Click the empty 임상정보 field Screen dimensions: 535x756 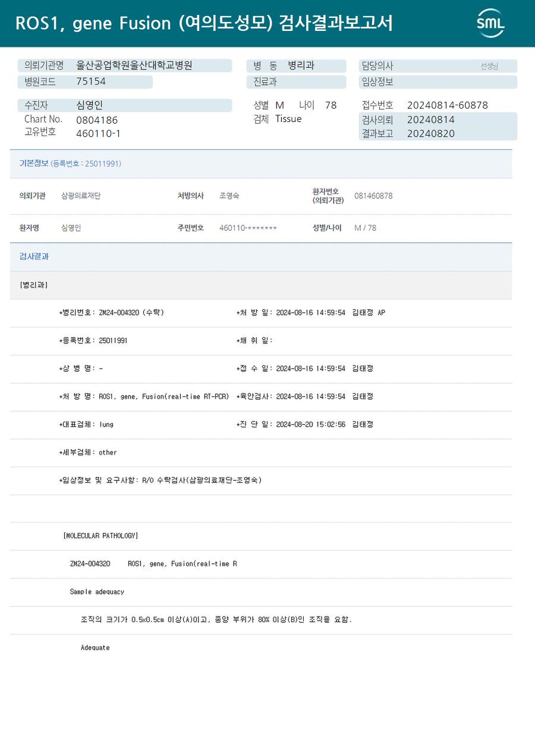point(438,81)
